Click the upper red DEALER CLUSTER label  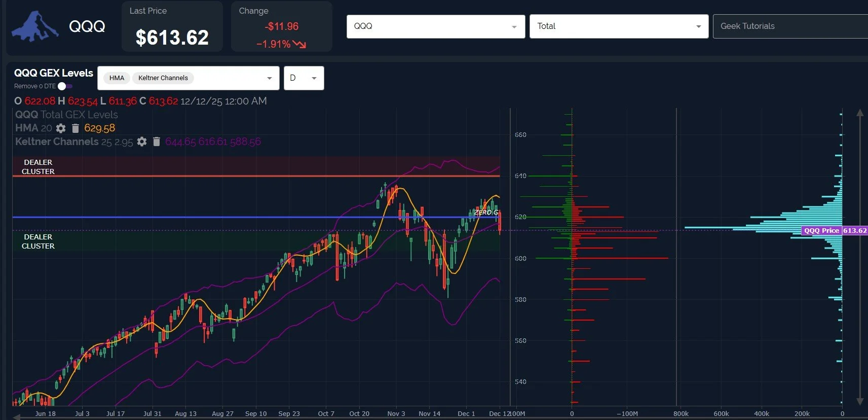coord(38,167)
